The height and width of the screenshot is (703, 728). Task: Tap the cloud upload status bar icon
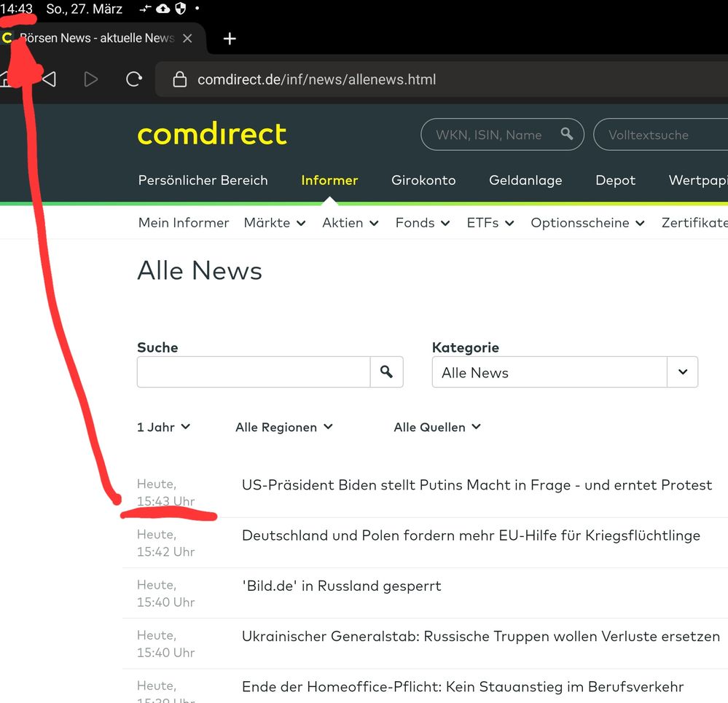click(163, 8)
